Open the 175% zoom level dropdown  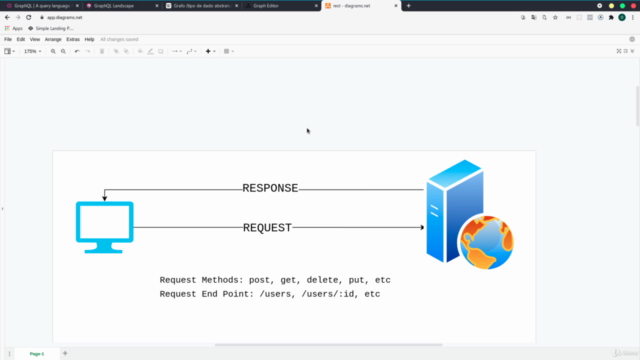pyautogui.click(x=32, y=51)
